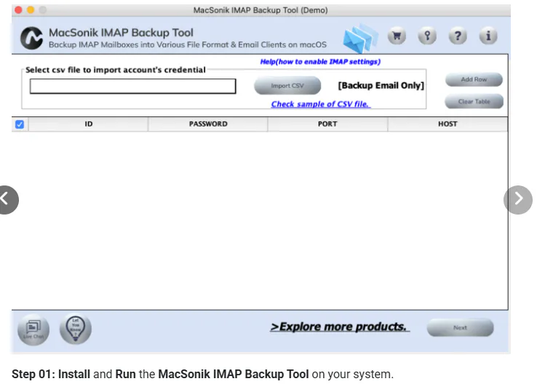
Task: Click the MacSonik IMAP Backup Tool title text
Action: pos(121,33)
